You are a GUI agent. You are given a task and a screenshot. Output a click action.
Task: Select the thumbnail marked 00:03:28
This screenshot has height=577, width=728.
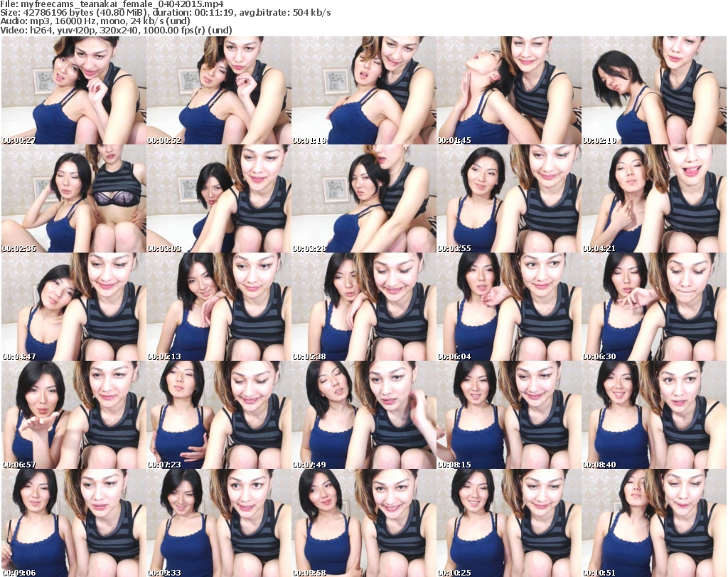(x=364, y=198)
